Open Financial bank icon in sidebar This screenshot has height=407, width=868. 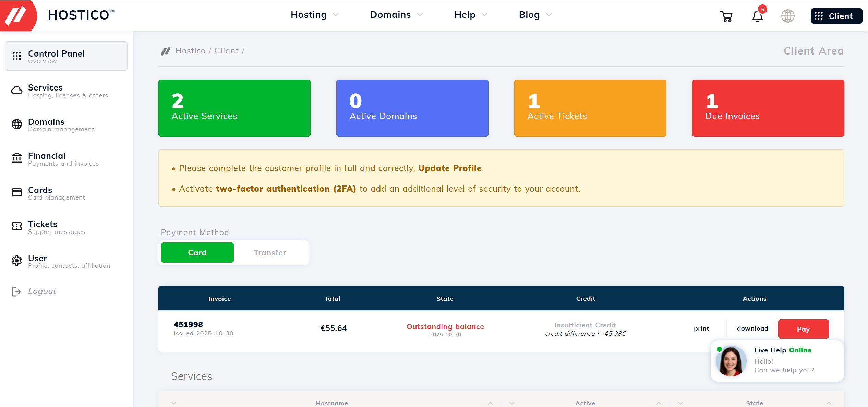17,158
